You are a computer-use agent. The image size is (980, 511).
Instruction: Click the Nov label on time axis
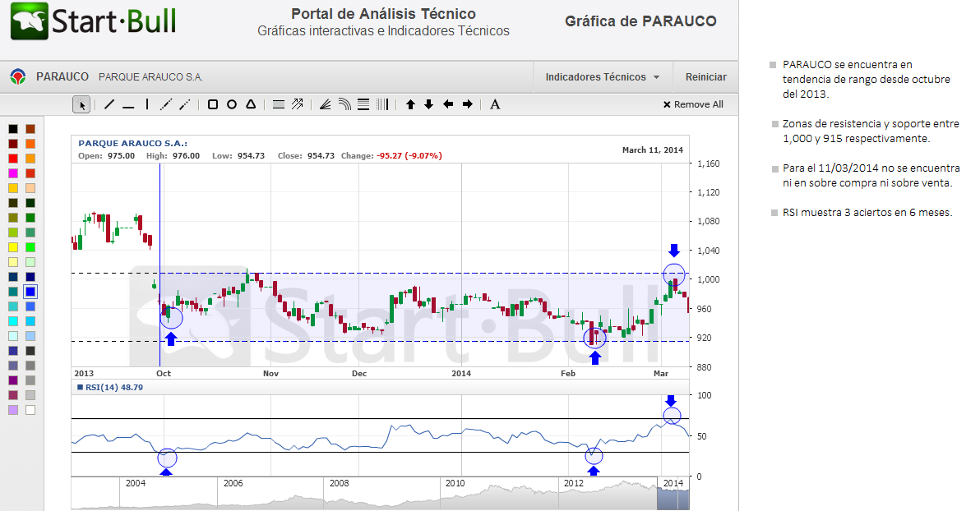270,374
